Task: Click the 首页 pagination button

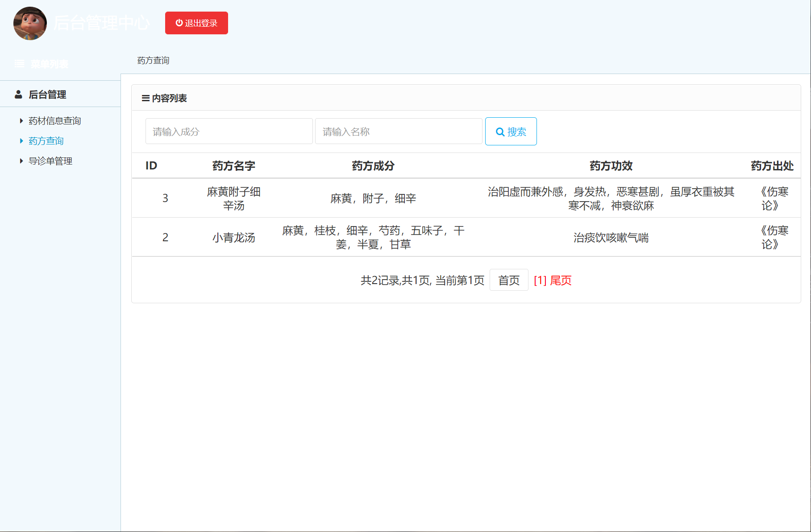Action: [509, 280]
